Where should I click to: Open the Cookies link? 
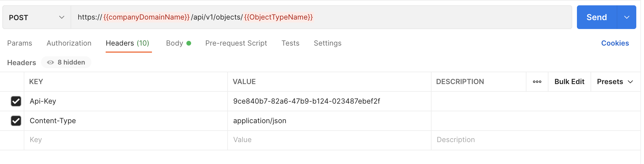(615, 43)
